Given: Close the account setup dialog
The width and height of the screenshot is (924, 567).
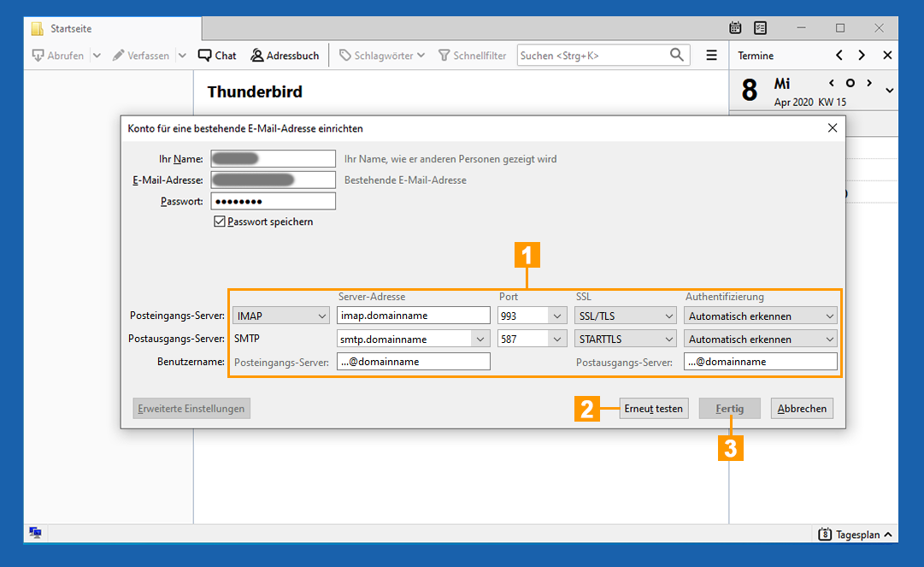Looking at the screenshot, I should click(x=833, y=128).
